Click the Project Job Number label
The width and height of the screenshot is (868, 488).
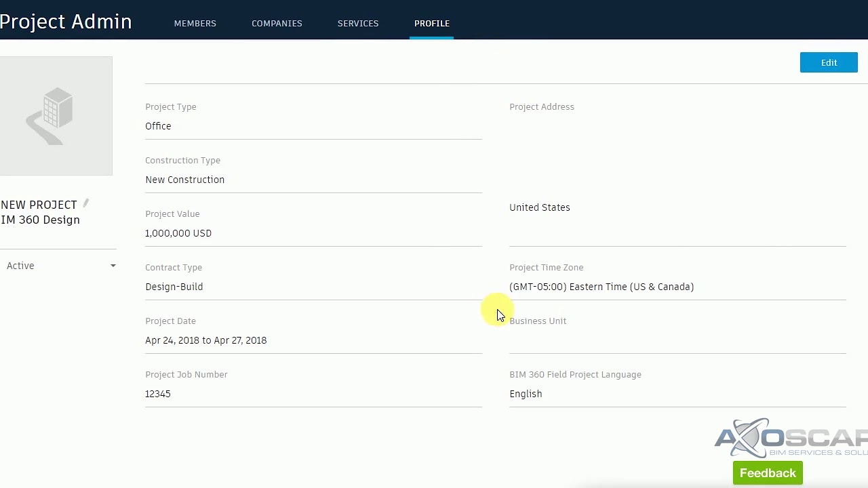coord(186,375)
